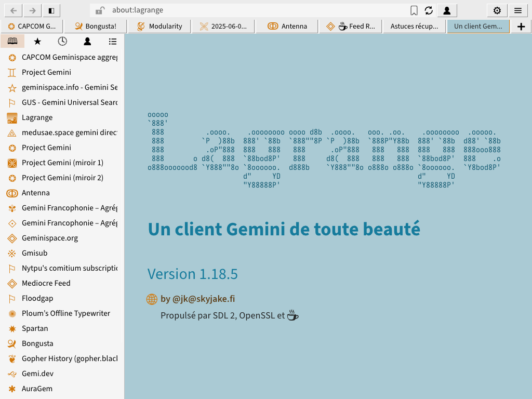Image resolution: width=532 pixels, height=399 pixels.
Task: Switch to the Feed R... tab
Action: [x=351, y=26]
